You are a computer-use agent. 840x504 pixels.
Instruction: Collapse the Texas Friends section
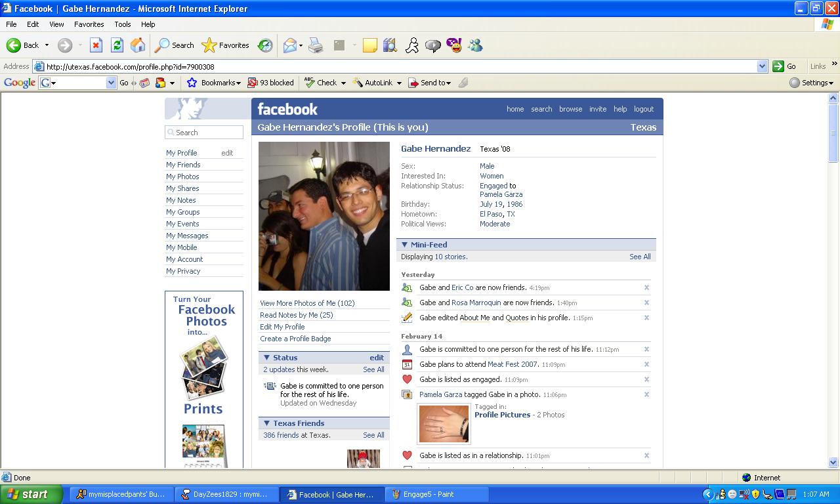[x=266, y=423]
